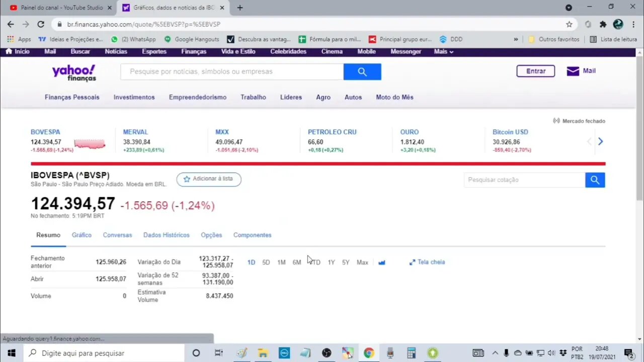The height and width of the screenshot is (362, 644).
Task: Click Pesquisar cotação input field
Action: pos(524,180)
